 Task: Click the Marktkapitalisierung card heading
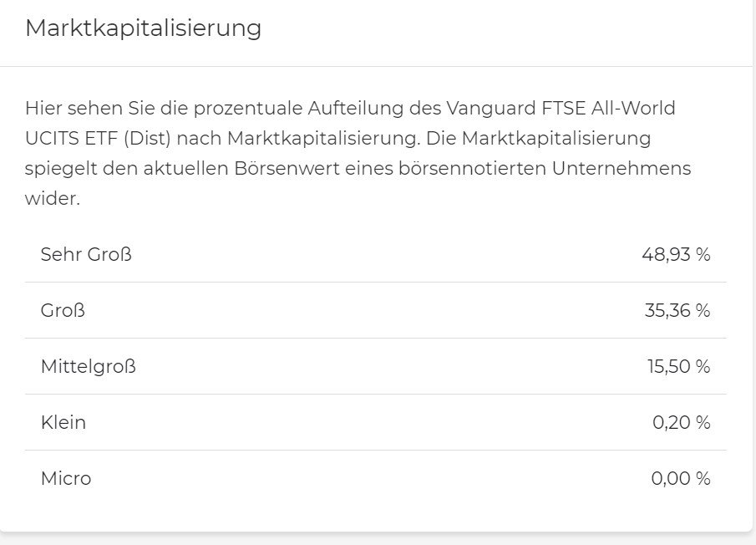pyautogui.click(x=143, y=28)
